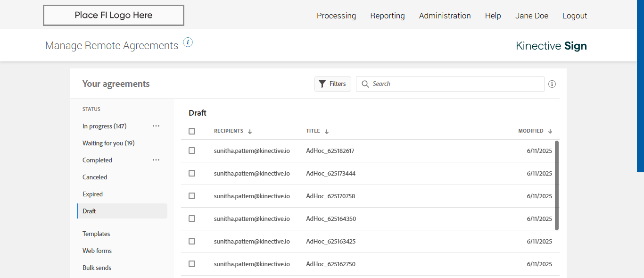This screenshot has height=278, width=644.
Task: Open more options for In progress status
Action: point(156,126)
